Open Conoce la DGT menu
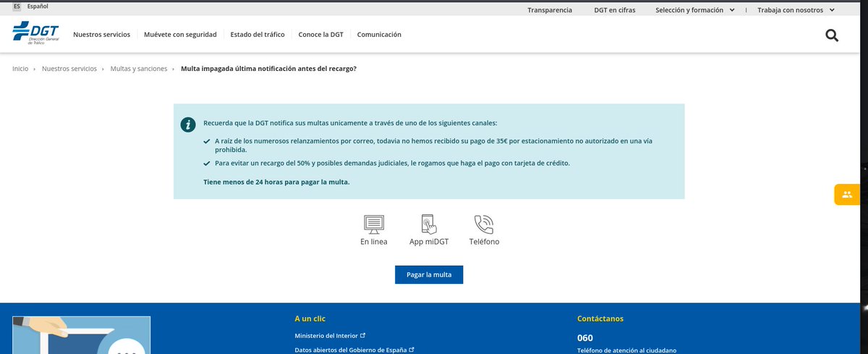Image resolution: width=868 pixels, height=354 pixels. 321,34
